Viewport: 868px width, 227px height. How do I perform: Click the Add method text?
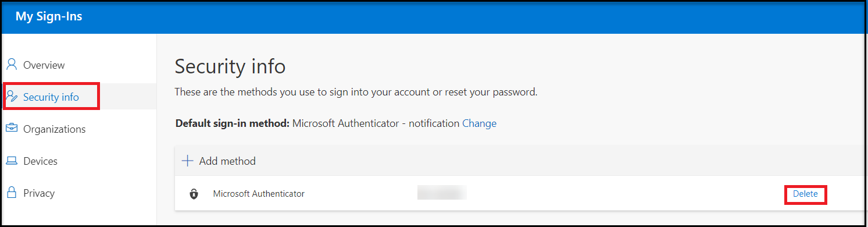click(x=227, y=161)
